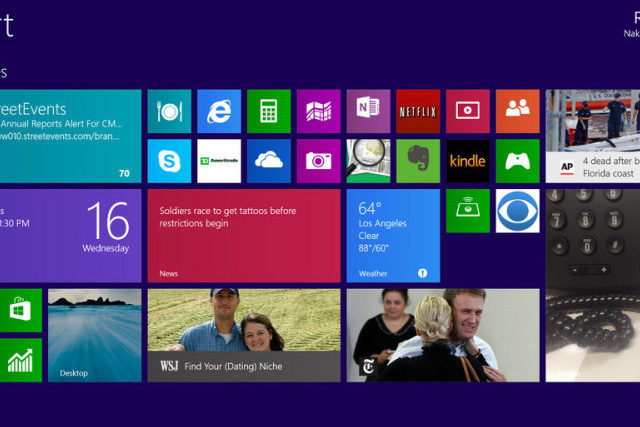Click the '64°' temperature text
640x427 pixels.
coord(370,208)
